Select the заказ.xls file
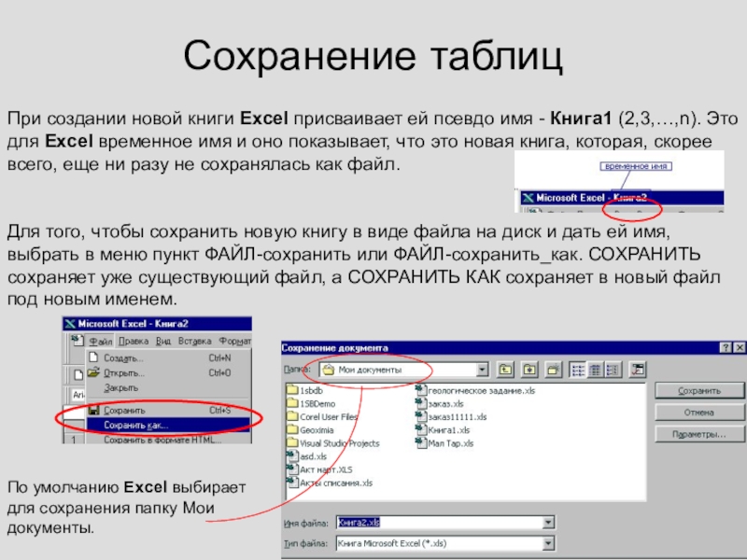Screen dimensions: 747x560 pos(440,404)
